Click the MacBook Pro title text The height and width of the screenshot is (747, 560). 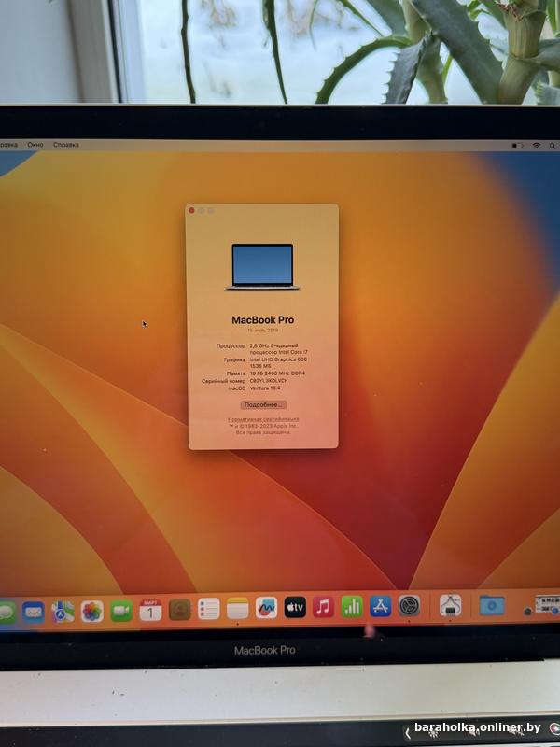coord(263,320)
